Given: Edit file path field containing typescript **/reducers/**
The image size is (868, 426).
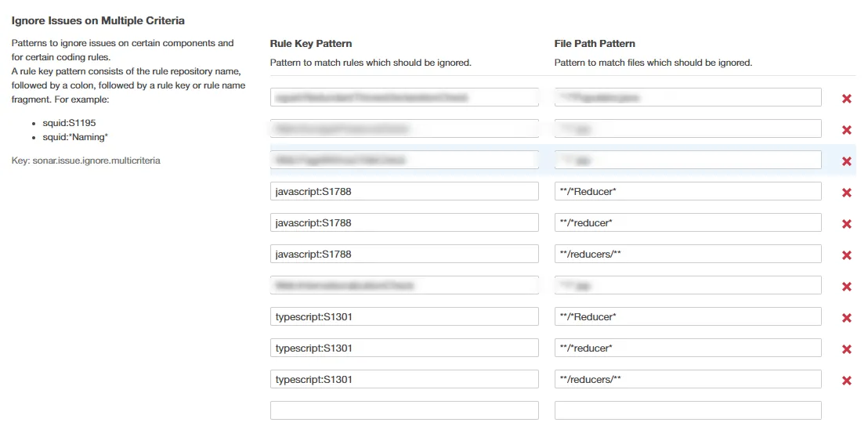Looking at the screenshot, I should pyautogui.click(x=688, y=379).
